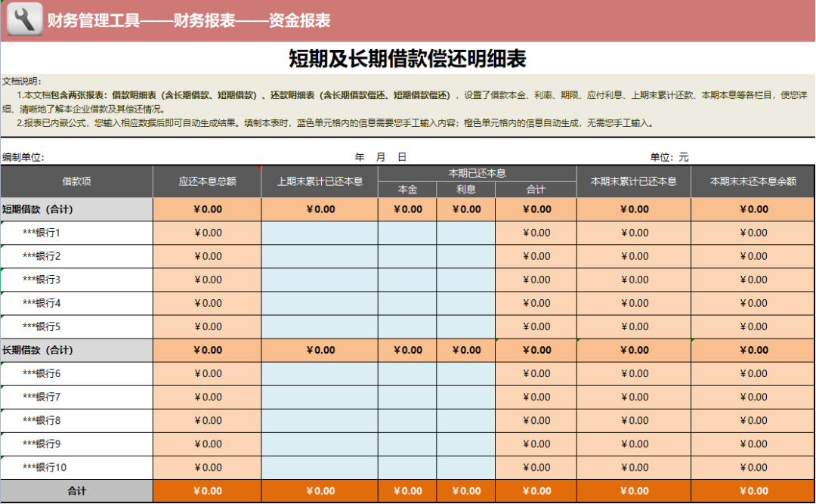Select the 利息 sub-header
The image size is (816, 504).
point(465,190)
